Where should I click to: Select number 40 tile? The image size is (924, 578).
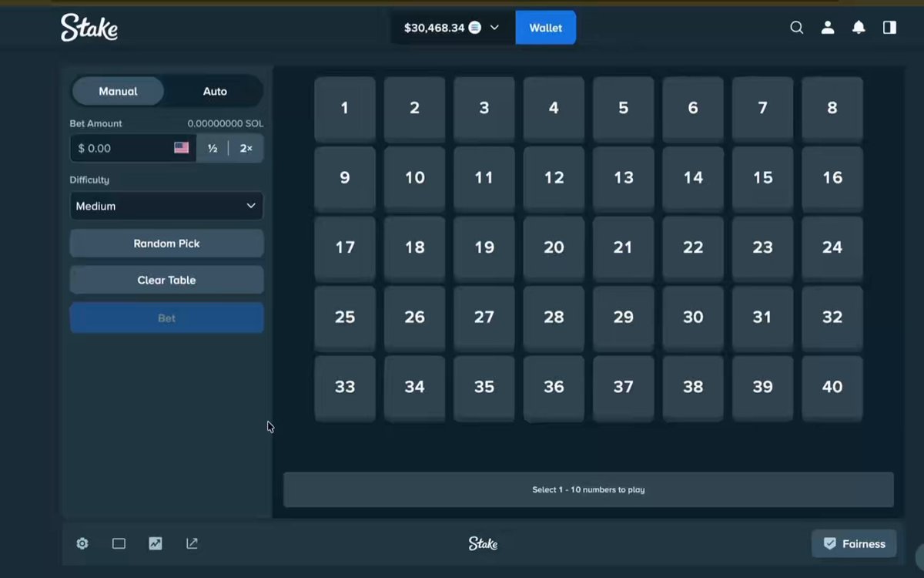[x=832, y=388]
